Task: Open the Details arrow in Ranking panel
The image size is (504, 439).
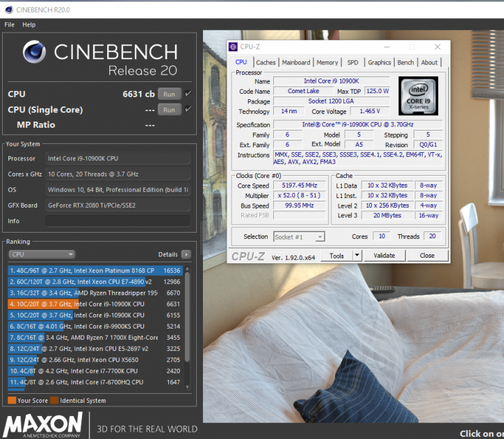Action: pyautogui.click(x=186, y=254)
